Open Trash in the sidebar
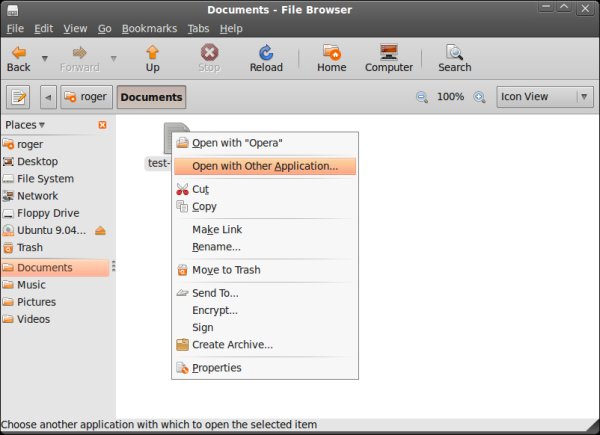 (57, 248)
